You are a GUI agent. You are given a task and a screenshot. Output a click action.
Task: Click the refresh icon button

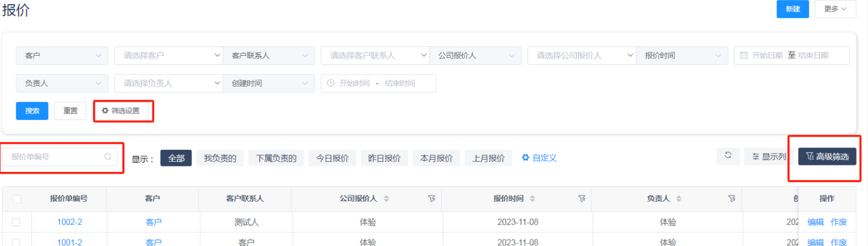(728, 156)
